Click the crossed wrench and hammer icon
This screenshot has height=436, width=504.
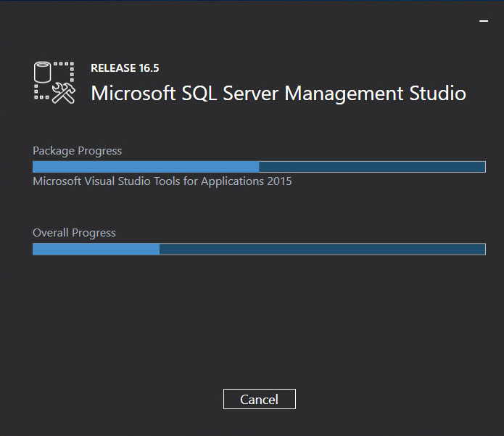[64, 94]
